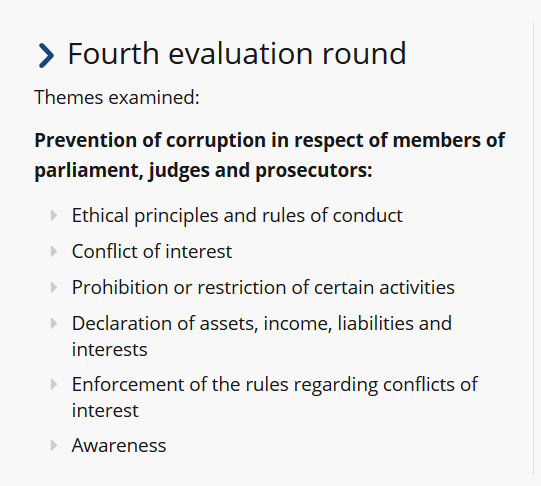Click the word interest under Enforcement item

(x=105, y=410)
